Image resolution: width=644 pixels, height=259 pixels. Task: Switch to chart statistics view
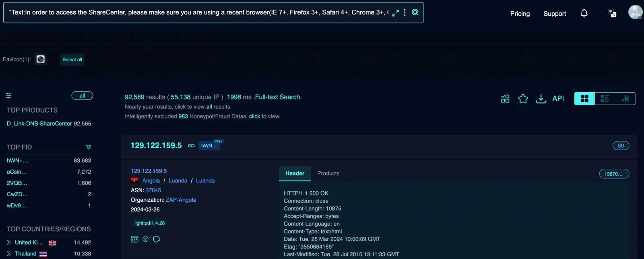click(625, 99)
